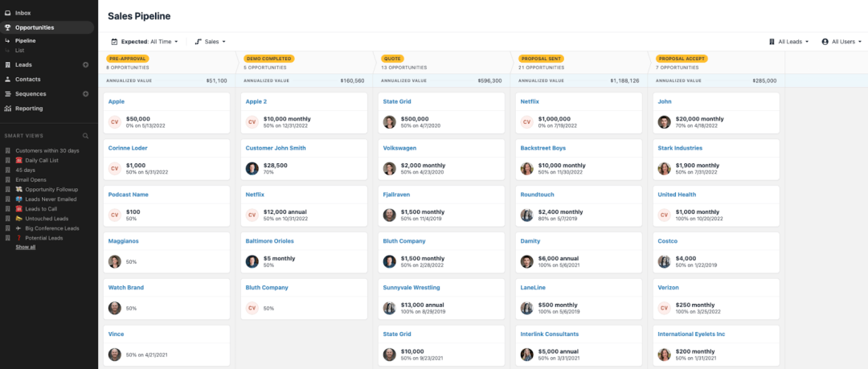Add a new lead with plus icon

click(86, 64)
